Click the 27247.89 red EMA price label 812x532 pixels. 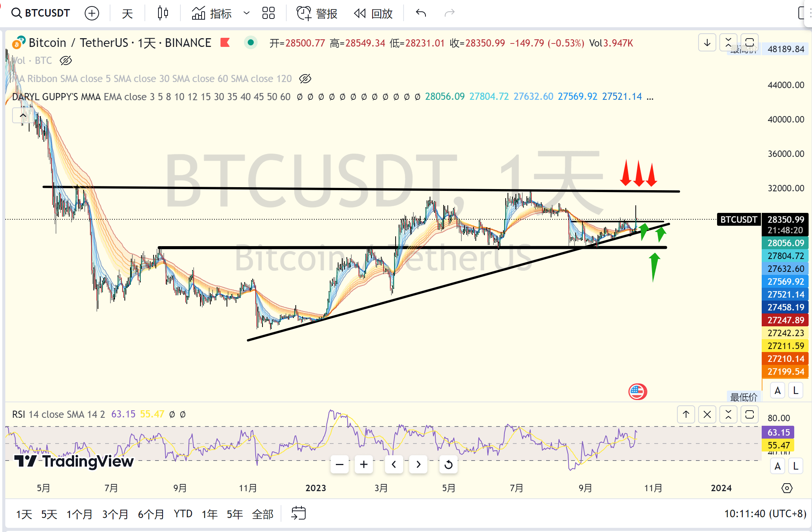click(785, 320)
